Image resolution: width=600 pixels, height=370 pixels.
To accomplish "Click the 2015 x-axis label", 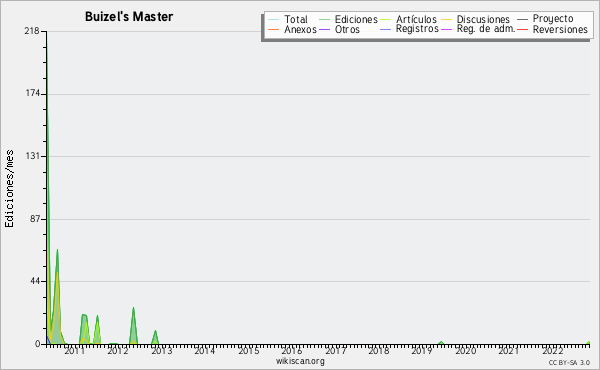I will point(248,351).
